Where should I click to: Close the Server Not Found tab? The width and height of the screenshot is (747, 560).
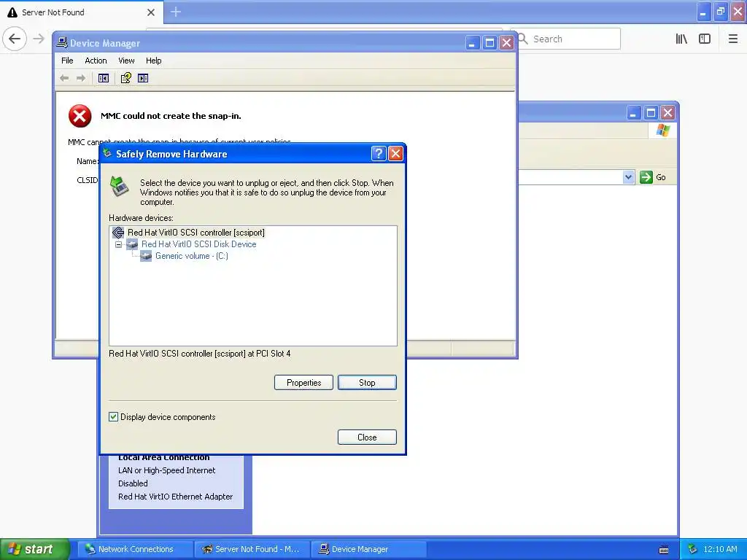[151, 12]
